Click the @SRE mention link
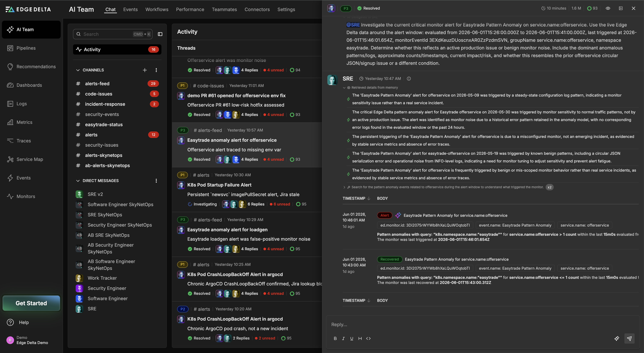The width and height of the screenshot is (644, 353). point(353,25)
